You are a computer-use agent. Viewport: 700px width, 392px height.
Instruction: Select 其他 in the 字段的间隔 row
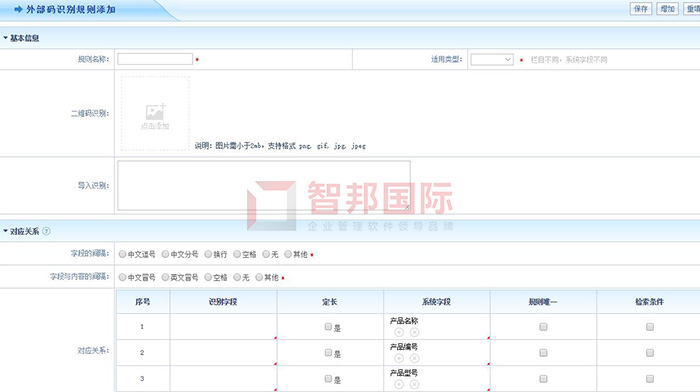288,254
